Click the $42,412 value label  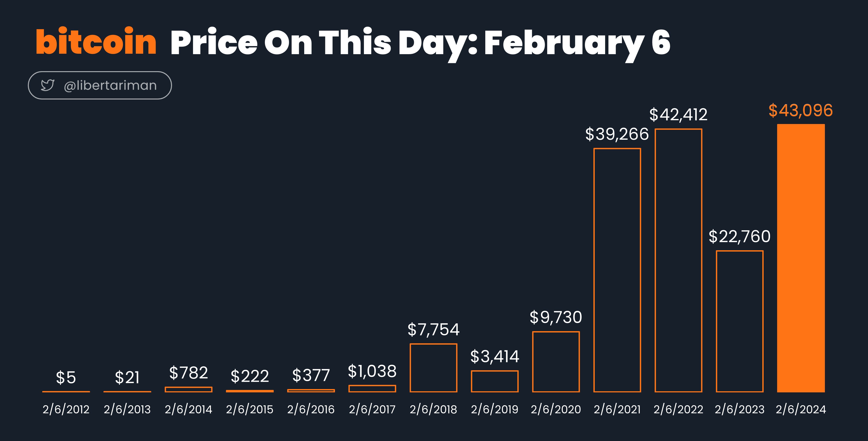tap(678, 115)
